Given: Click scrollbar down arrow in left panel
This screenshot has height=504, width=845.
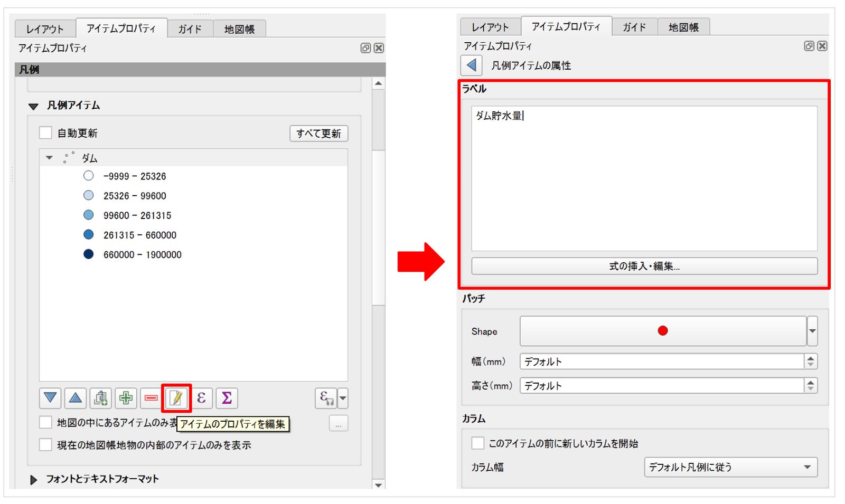Looking at the screenshot, I should (x=378, y=484).
